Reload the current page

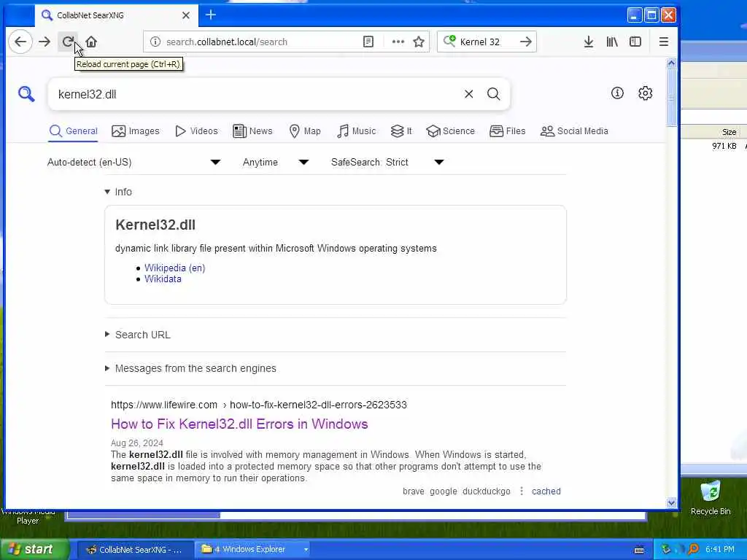(x=68, y=42)
